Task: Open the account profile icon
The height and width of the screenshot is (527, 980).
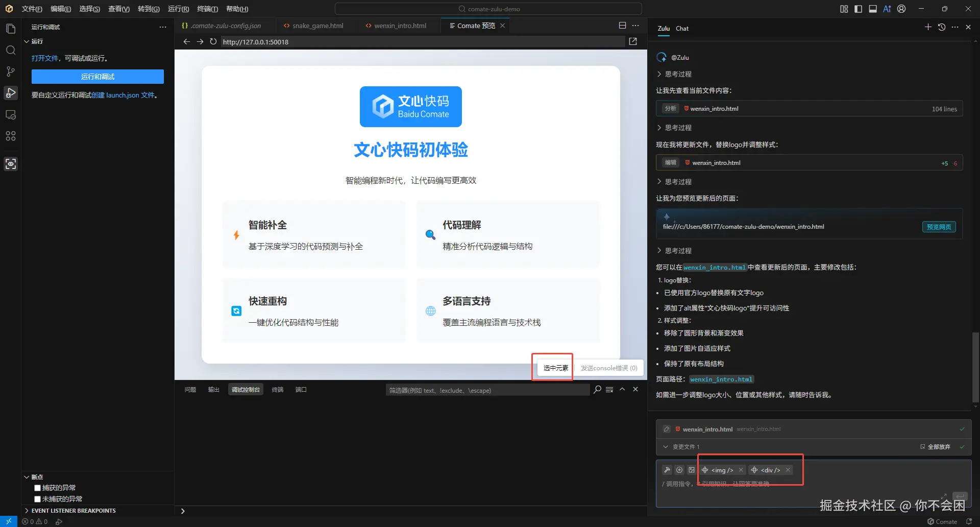Action: coord(901,9)
